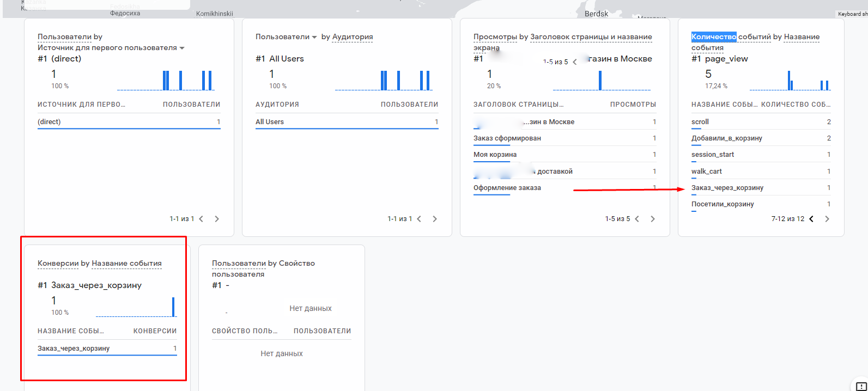The height and width of the screenshot is (391, 868).
Task: Previous page arrow in first user source card
Action: click(201, 219)
